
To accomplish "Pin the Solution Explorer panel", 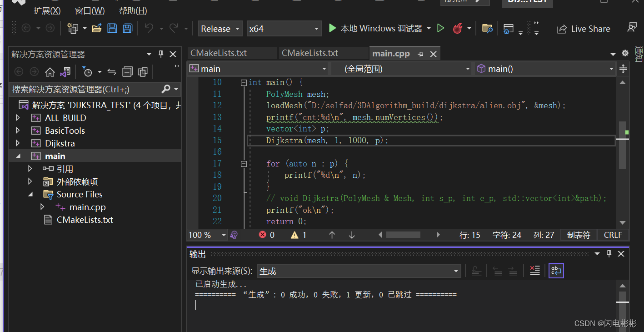I will click(x=161, y=54).
